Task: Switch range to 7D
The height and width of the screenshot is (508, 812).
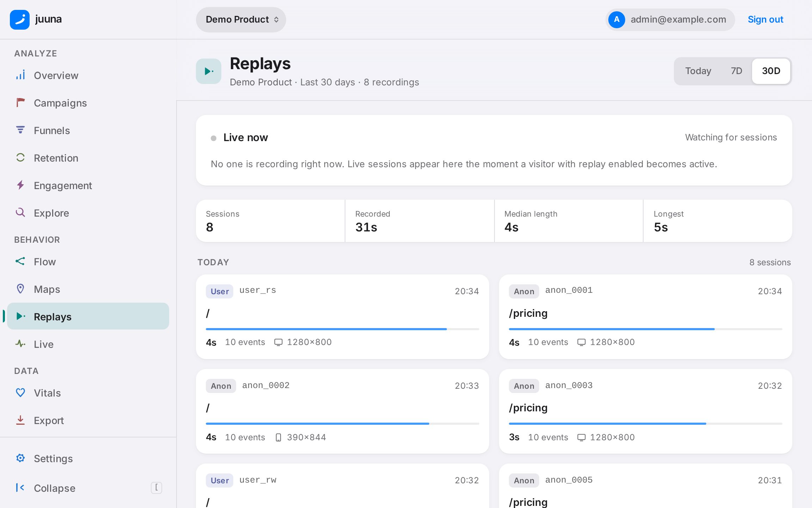Action: [x=736, y=71]
